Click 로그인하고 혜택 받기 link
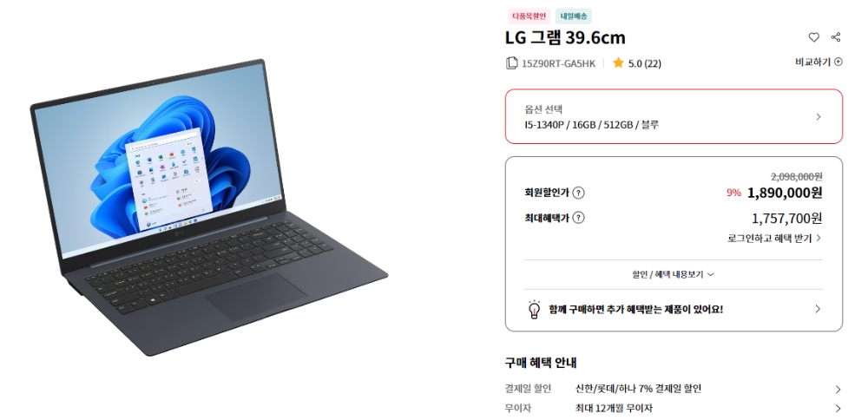Screen dimensions: 868x420 tap(774, 238)
